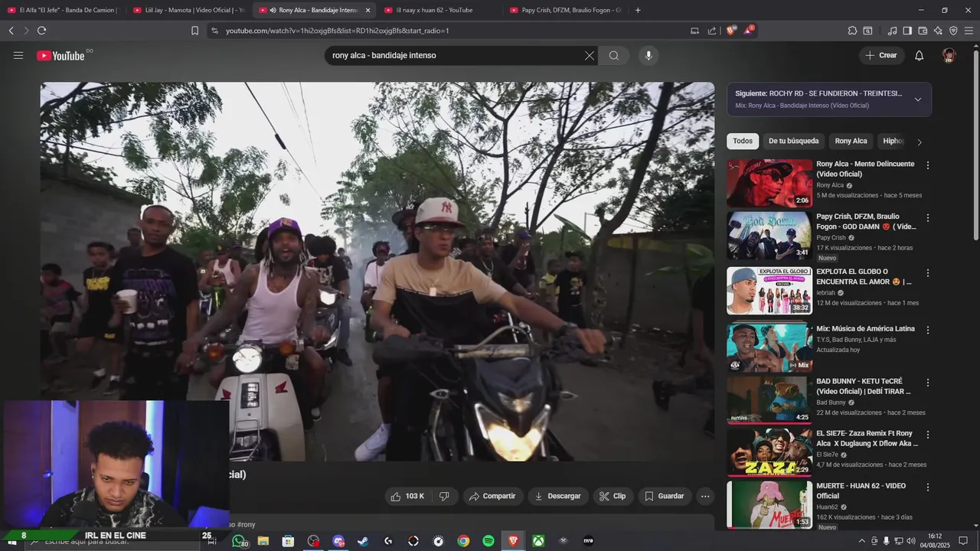
Task: Open Brave Rewards triangle icon
Action: 750,31
